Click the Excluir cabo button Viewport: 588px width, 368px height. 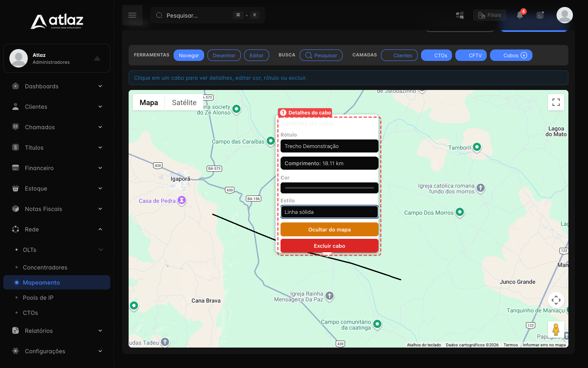click(x=330, y=246)
